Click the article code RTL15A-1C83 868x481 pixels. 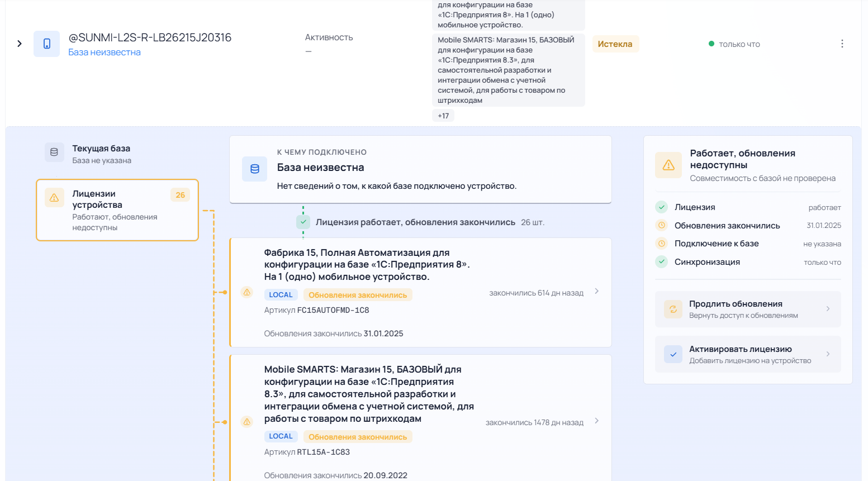click(324, 452)
